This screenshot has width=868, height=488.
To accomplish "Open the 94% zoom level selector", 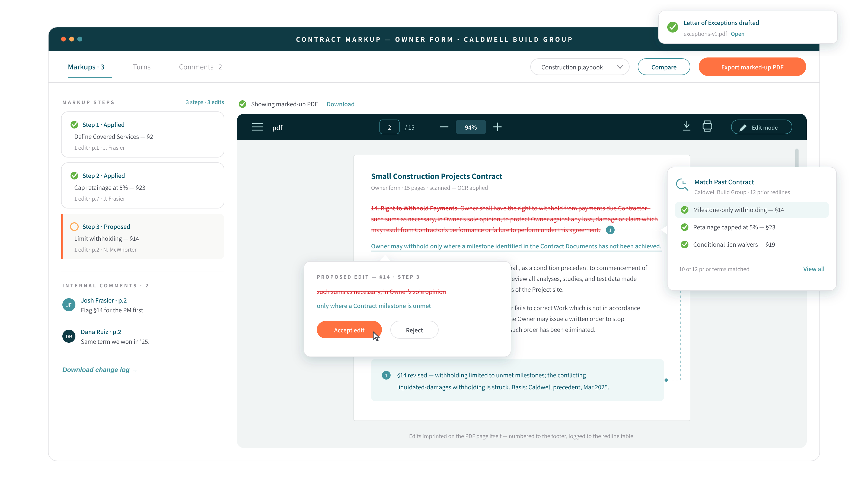I will point(470,127).
